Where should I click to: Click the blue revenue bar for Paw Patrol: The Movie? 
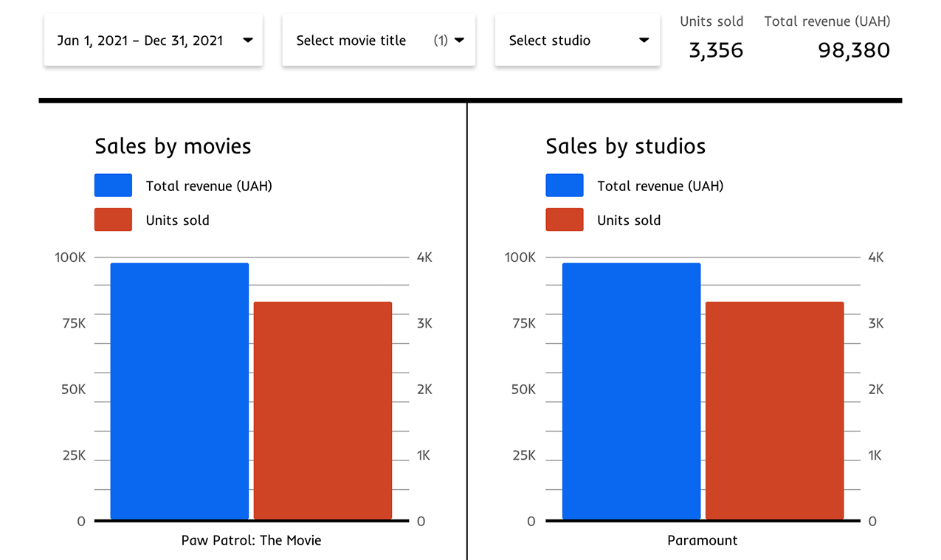coord(179,391)
